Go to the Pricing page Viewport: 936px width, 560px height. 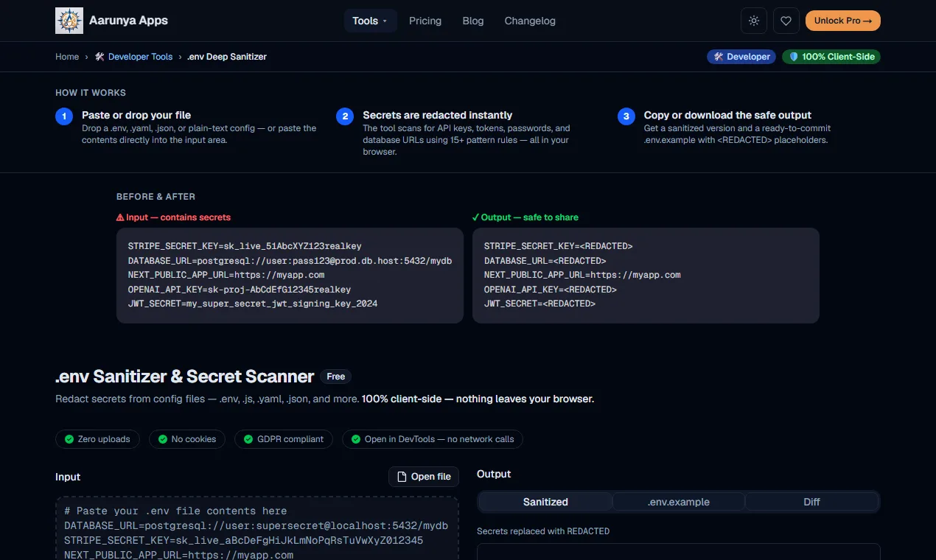click(425, 21)
